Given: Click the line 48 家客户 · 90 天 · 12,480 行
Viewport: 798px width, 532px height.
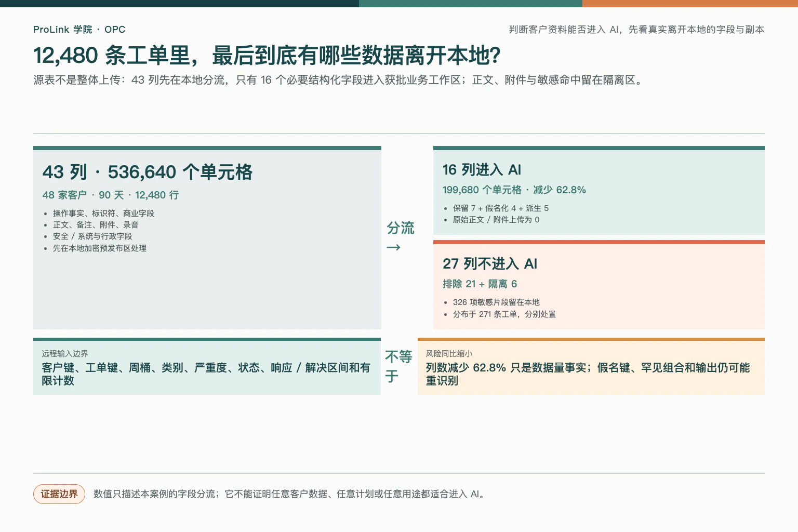Looking at the screenshot, I should click(111, 195).
